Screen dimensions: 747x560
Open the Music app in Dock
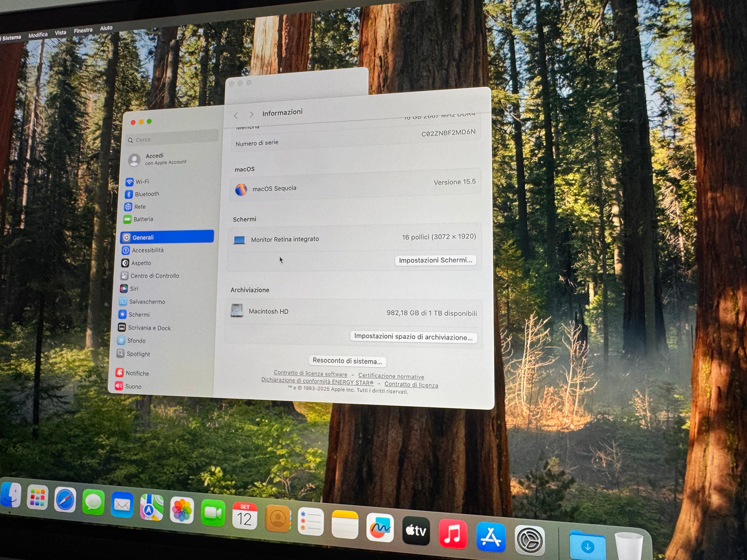tap(452, 534)
